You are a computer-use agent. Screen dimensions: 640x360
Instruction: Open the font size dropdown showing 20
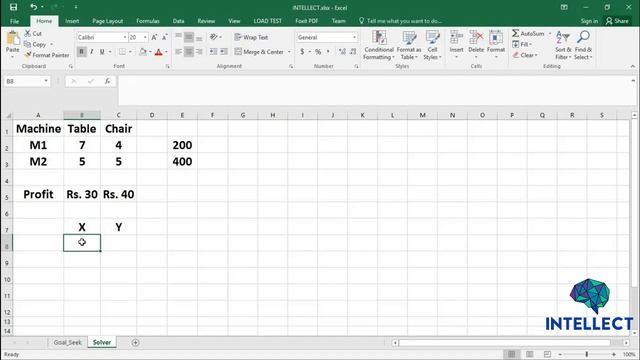click(x=145, y=37)
